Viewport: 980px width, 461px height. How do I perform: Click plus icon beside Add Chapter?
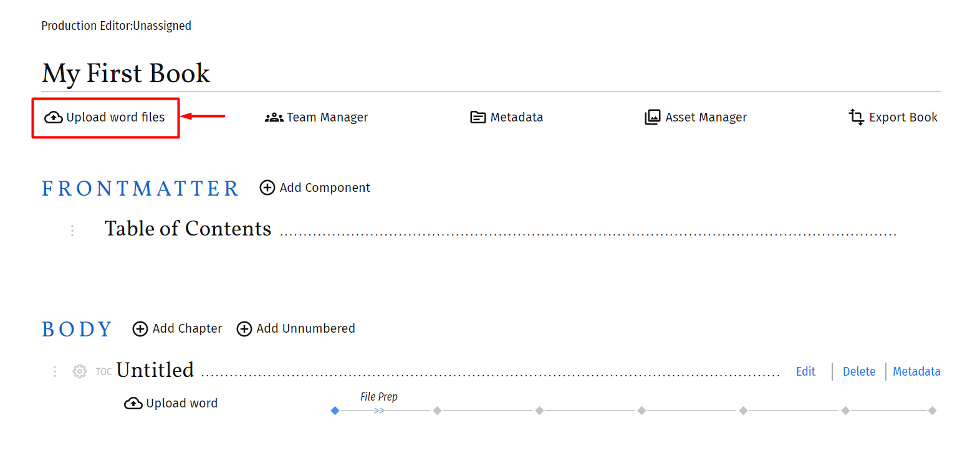point(140,329)
